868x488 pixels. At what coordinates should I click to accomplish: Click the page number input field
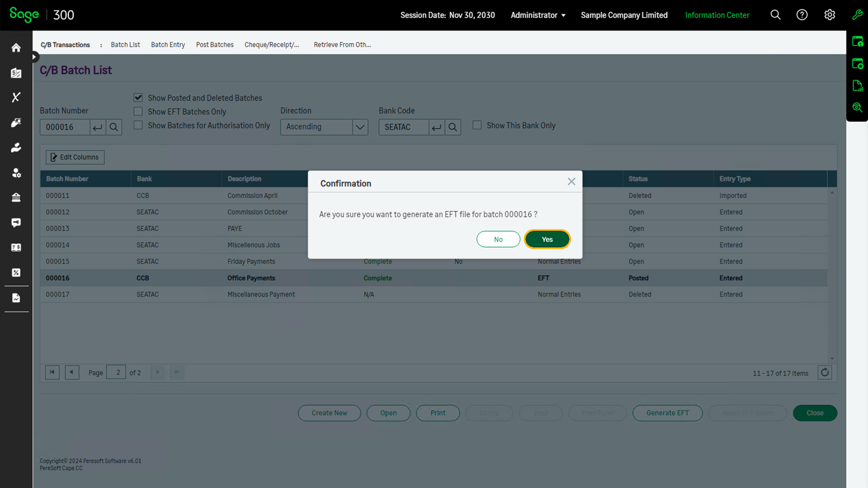[116, 372]
